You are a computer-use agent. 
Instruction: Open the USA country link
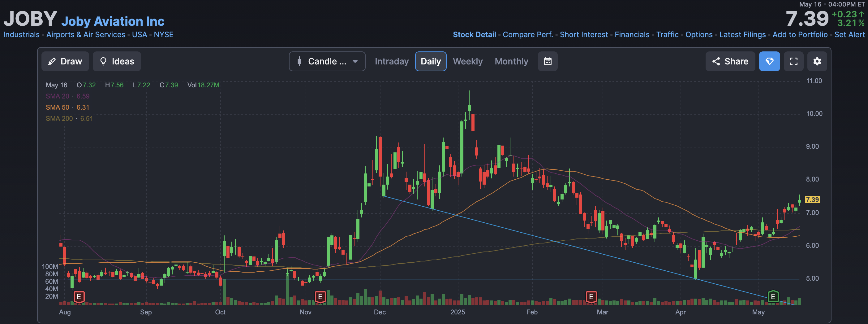tap(140, 34)
